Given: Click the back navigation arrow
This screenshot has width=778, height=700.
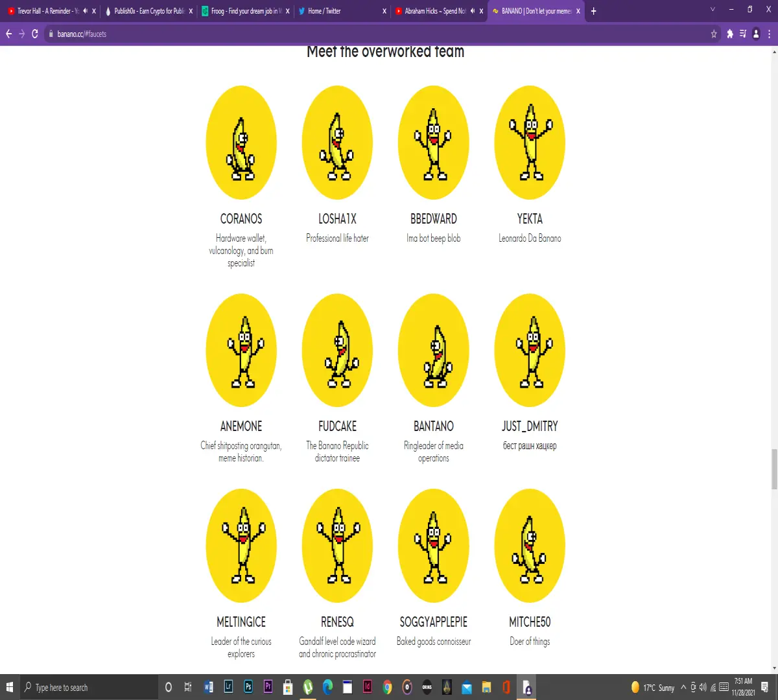Looking at the screenshot, I should pos(9,34).
